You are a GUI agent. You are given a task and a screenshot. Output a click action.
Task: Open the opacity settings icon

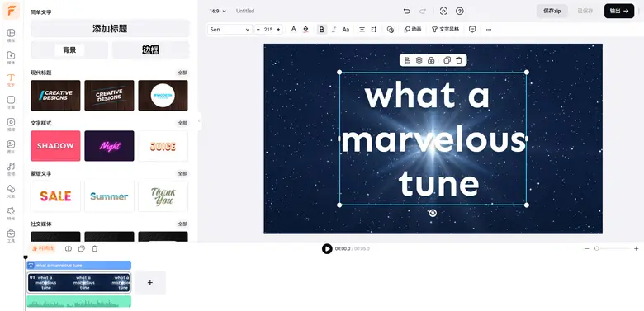coord(391,30)
